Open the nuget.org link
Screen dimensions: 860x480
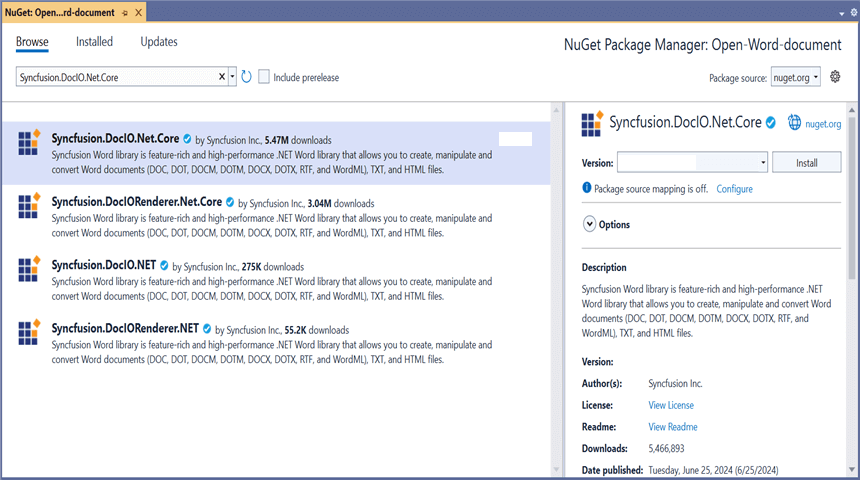click(823, 124)
